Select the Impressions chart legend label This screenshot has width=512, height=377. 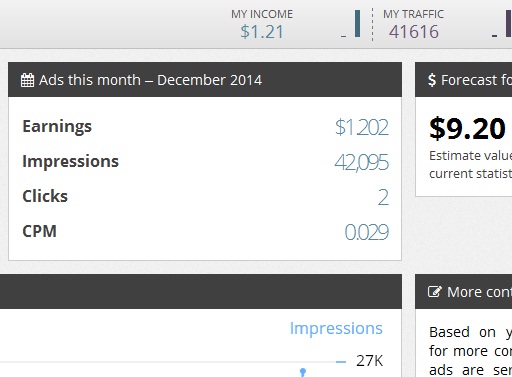point(336,329)
